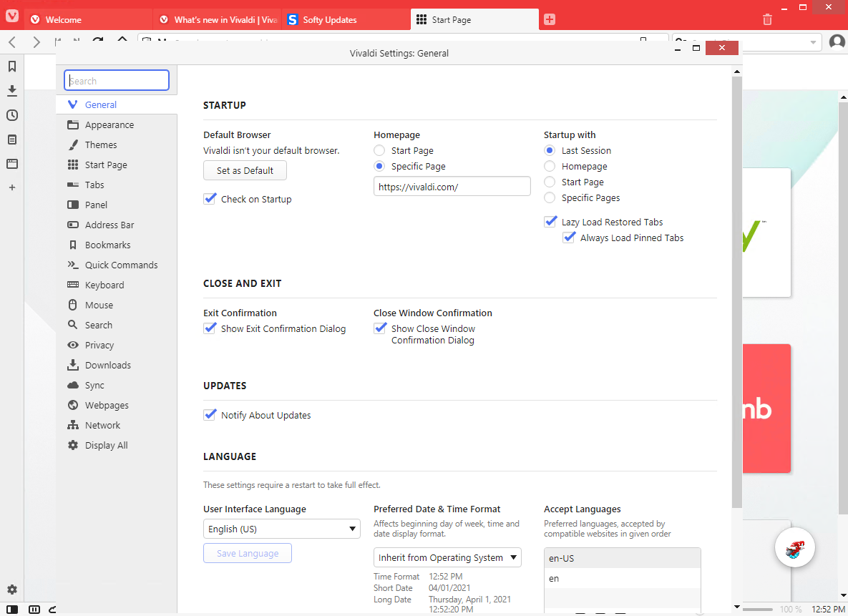Select Start Page startup radio option
The width and height of the screenshot is (848, 616).
(x=550, y=182)
